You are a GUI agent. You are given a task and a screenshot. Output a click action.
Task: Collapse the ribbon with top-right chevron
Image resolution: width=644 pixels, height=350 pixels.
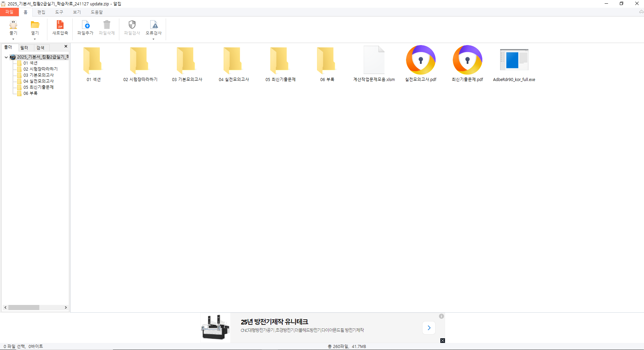point(641,12)
